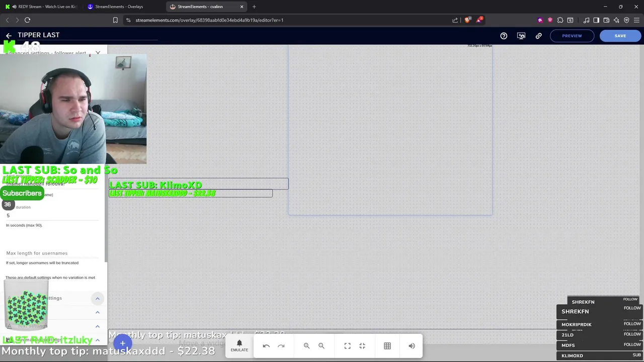
Task: Collapse the Animation settings section chevron
Action: [98, 340]
